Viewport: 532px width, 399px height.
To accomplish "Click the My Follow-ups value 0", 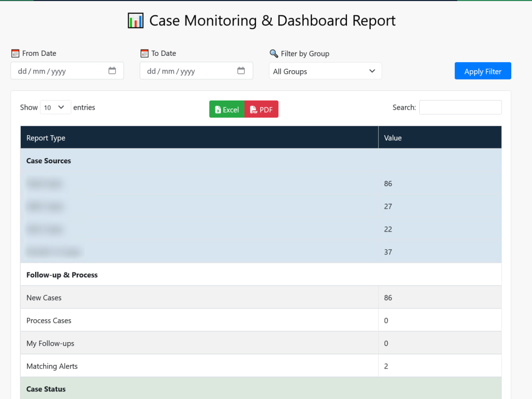I will coord(386,343).
